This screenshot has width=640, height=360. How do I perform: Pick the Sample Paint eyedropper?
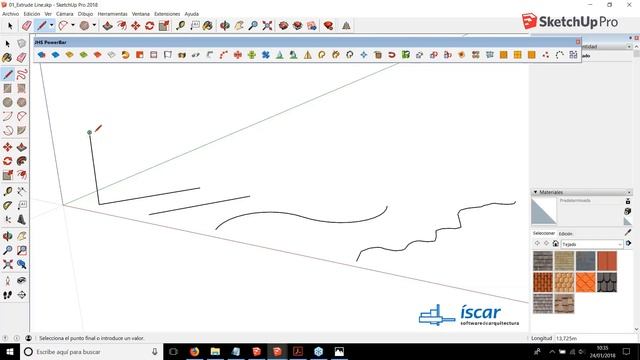(x=628, y=232)
